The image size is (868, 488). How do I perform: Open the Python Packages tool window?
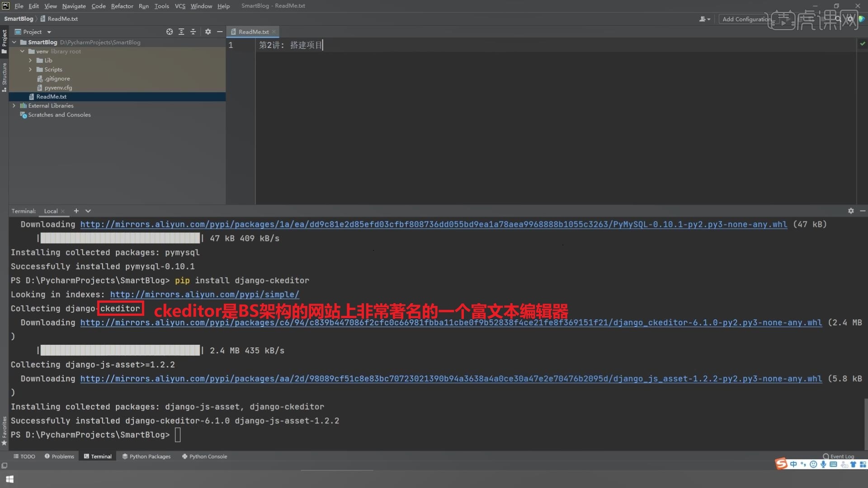pos(146,456)
